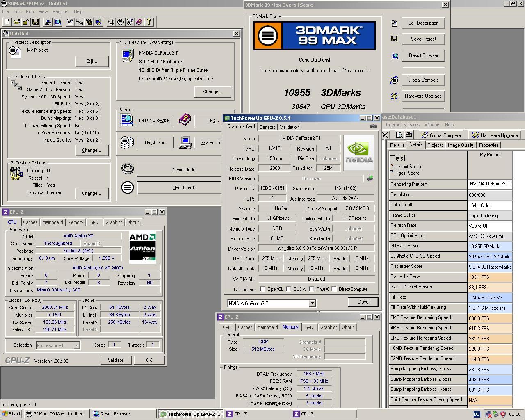The width and height of the screenshot is (525, 420).
Task: Click the DRAM Frequency value in CPU-Z Memory
Action: pos(314,374)
